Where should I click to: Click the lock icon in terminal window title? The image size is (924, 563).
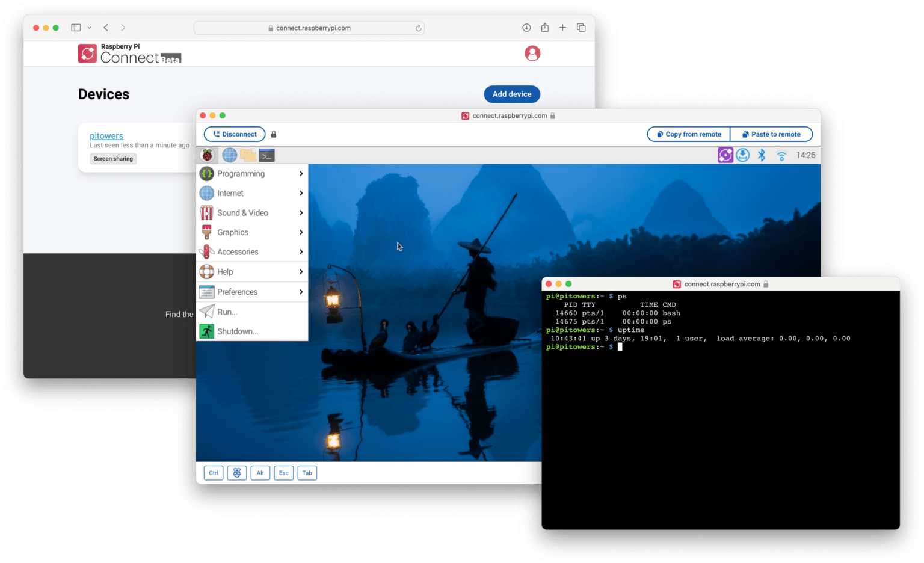[766, 284]
